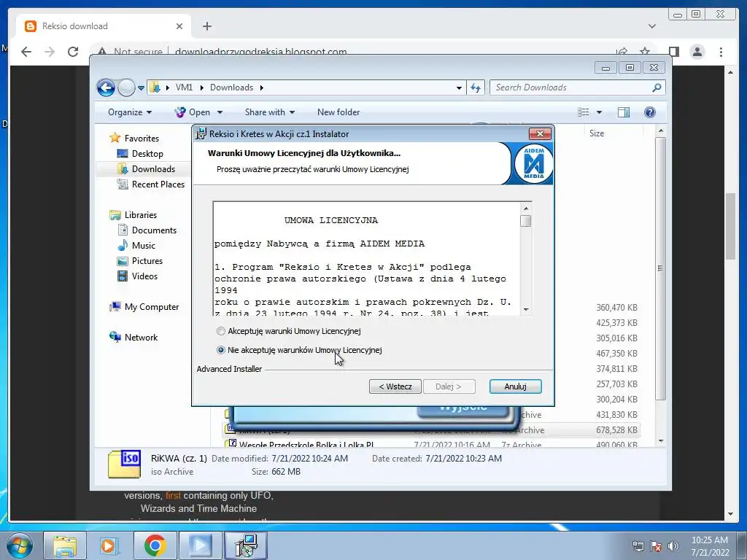Screen dimensions: 747x560
Task: Click VM1 in the Explorer address path
Action: point(184,87)
